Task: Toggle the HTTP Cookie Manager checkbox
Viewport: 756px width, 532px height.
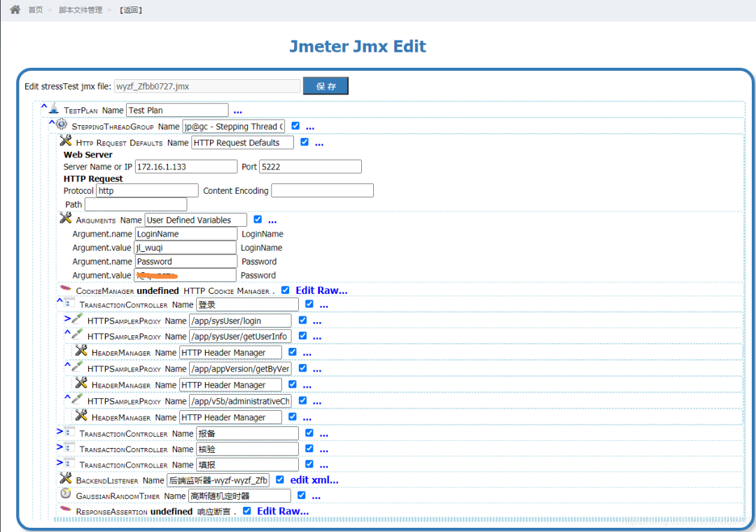Action: pyautogui.click(x=286, y=290)
